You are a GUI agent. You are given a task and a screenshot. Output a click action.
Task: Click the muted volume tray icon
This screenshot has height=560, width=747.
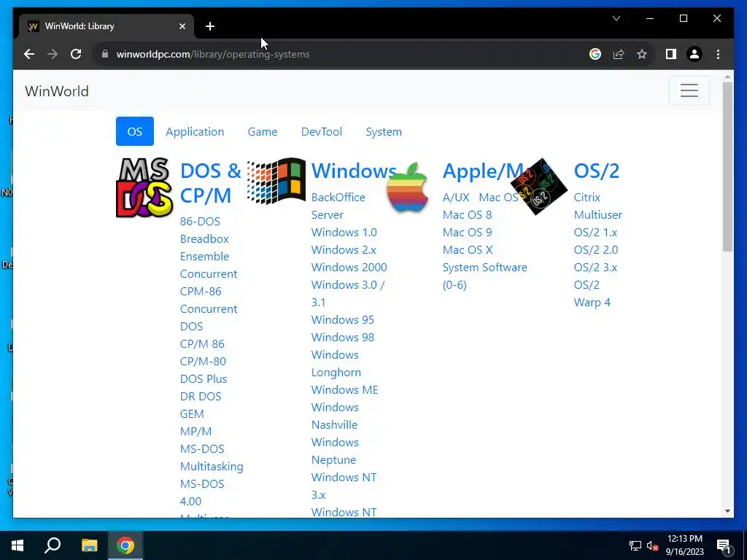pyautogui.click(x=652, y=545)
